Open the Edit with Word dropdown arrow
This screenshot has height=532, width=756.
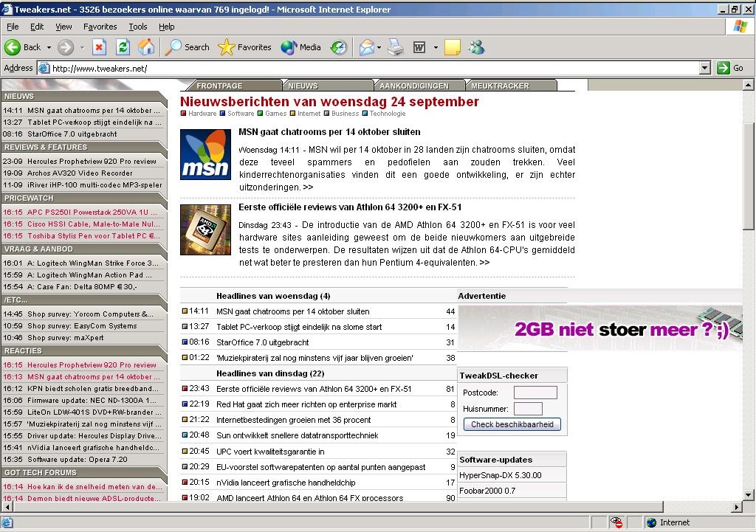click(x=436, y=47)
